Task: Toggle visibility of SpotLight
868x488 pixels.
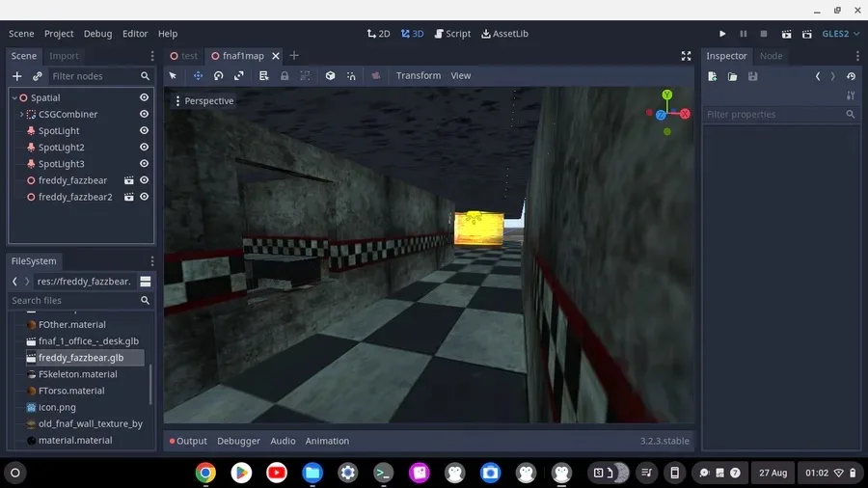Action: [x=144, y=130]
